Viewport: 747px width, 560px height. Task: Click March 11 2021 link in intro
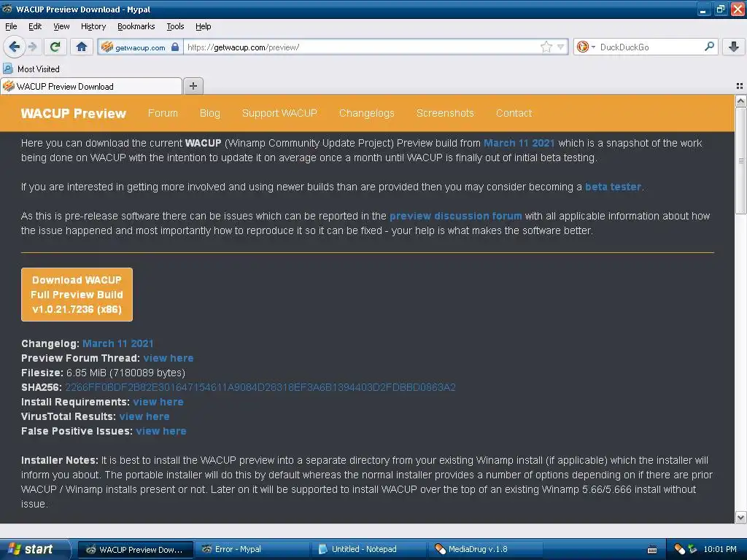519,143
